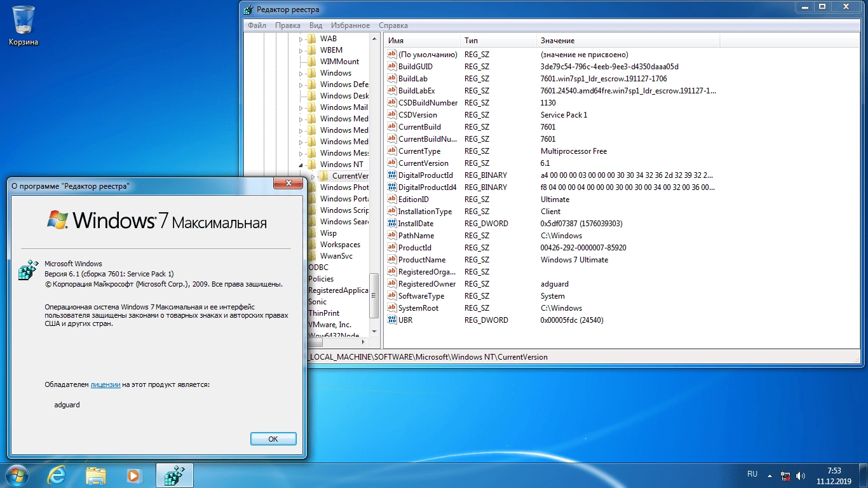Image resolution: width=868 pixels, height=488 pixels.
Task: Select the EditionID value name
Action: click(413, 200)
